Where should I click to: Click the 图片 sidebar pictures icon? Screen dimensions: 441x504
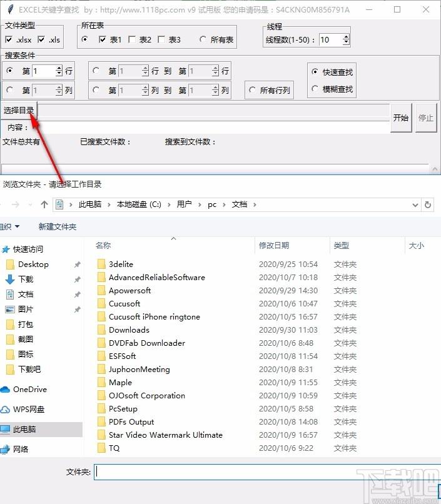[x=10, y=309]
